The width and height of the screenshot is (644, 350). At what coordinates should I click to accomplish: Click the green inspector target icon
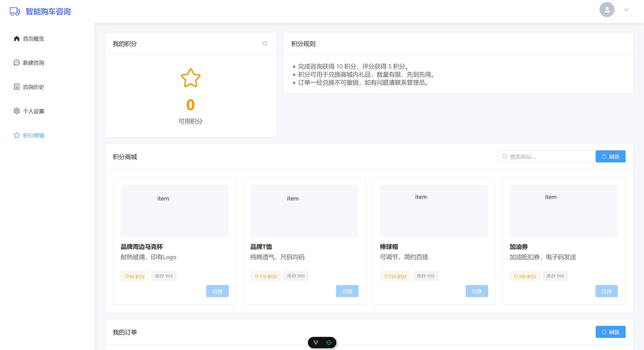tap(329, 342)
